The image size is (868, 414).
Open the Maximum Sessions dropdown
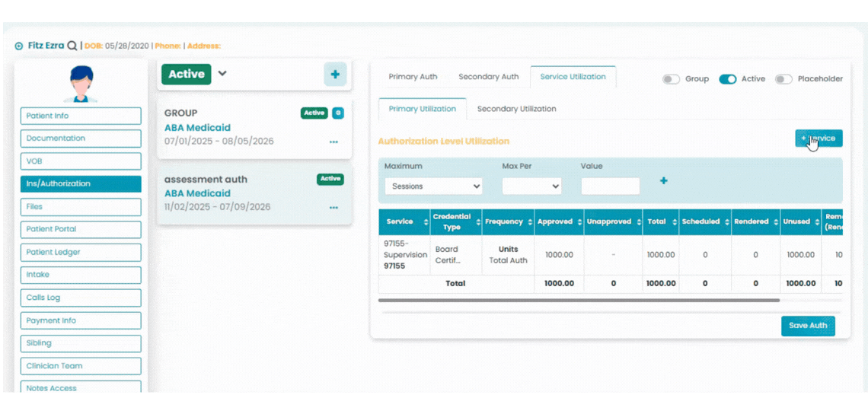tap(433, 186)
